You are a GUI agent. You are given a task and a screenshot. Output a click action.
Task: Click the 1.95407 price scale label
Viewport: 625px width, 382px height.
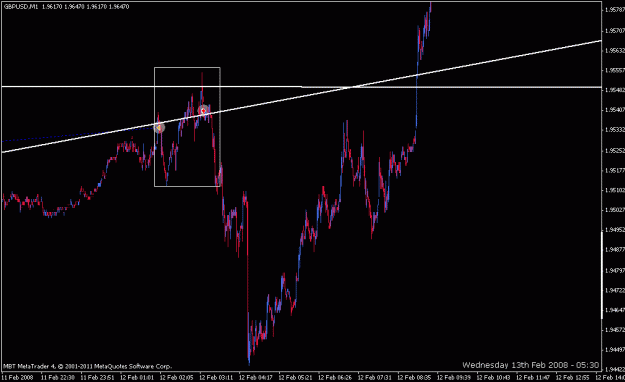pos(615,110)
